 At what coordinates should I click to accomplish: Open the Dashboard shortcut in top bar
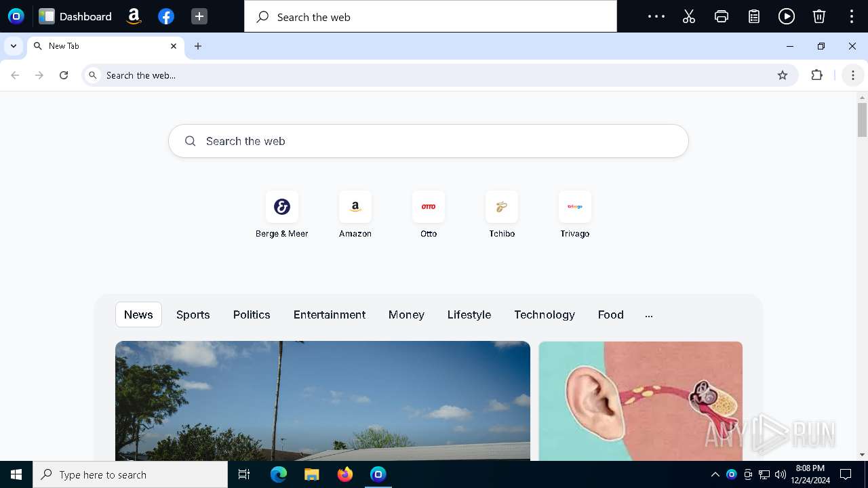click(x=75, y=16)
